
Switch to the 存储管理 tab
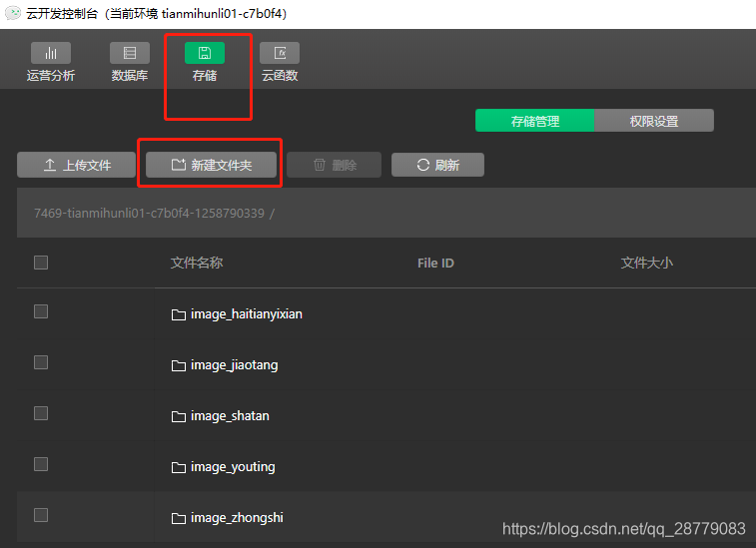(x=534, y=121)
